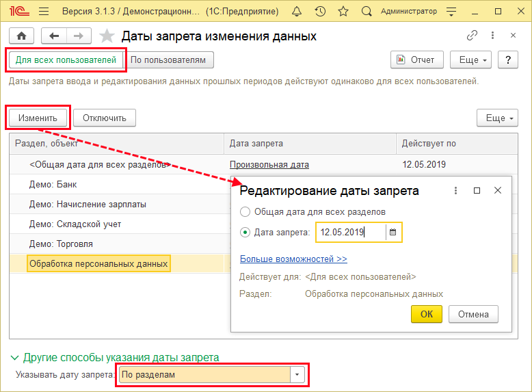Show notifications bell
532x392 pixels.
[x=297, y=12]
